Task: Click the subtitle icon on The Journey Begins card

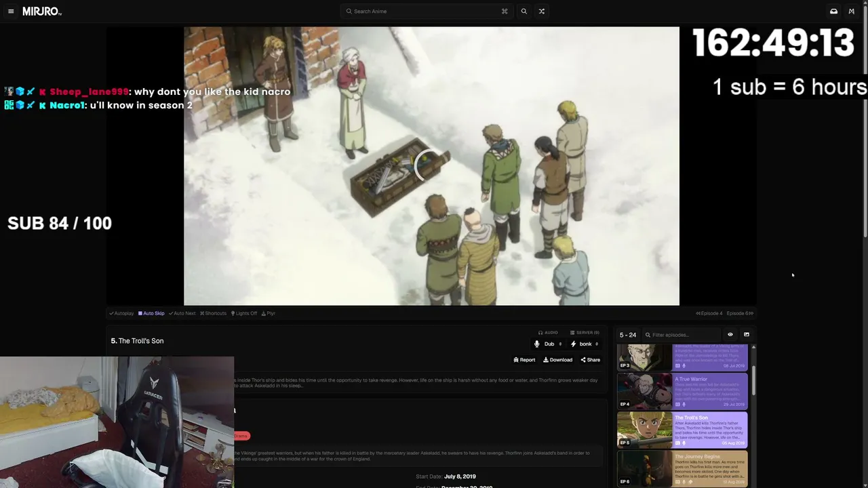Action: click(x=677, y=482)
